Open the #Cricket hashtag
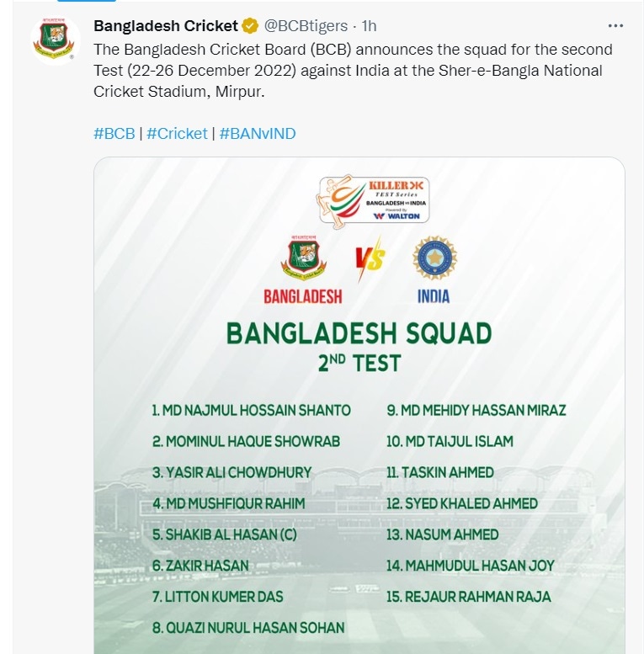 tap(177, 134)
